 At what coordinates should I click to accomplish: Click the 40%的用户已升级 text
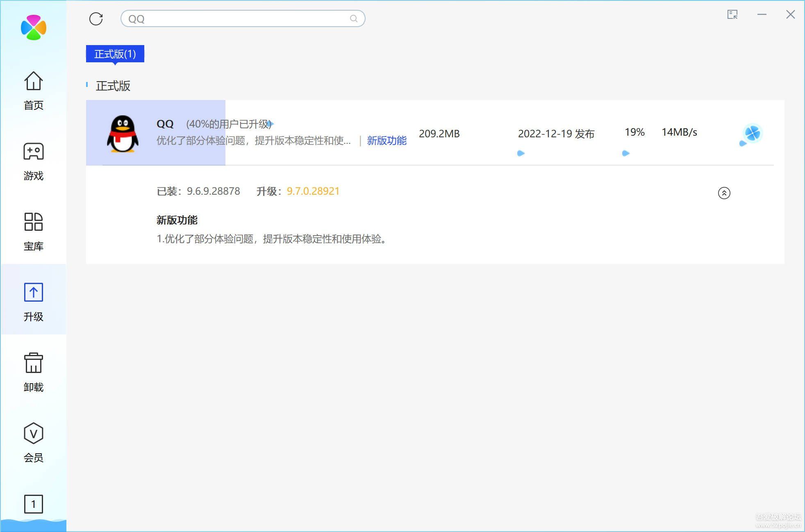[229, 124]
